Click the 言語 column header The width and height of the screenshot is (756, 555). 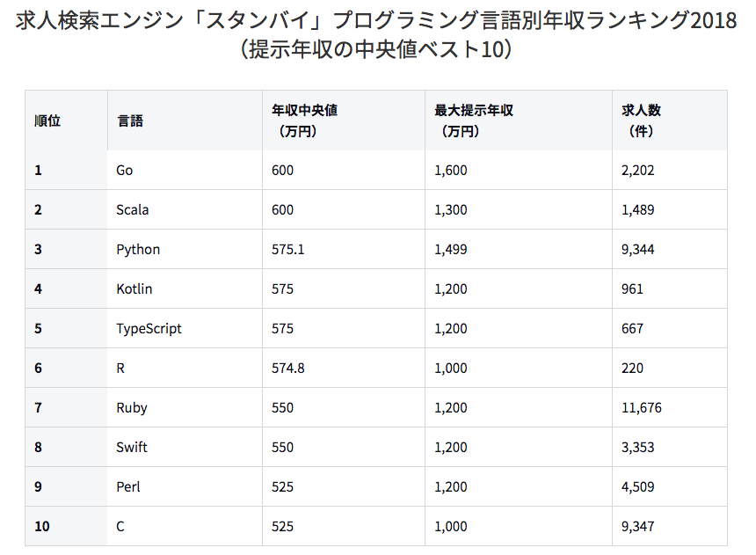129,121
